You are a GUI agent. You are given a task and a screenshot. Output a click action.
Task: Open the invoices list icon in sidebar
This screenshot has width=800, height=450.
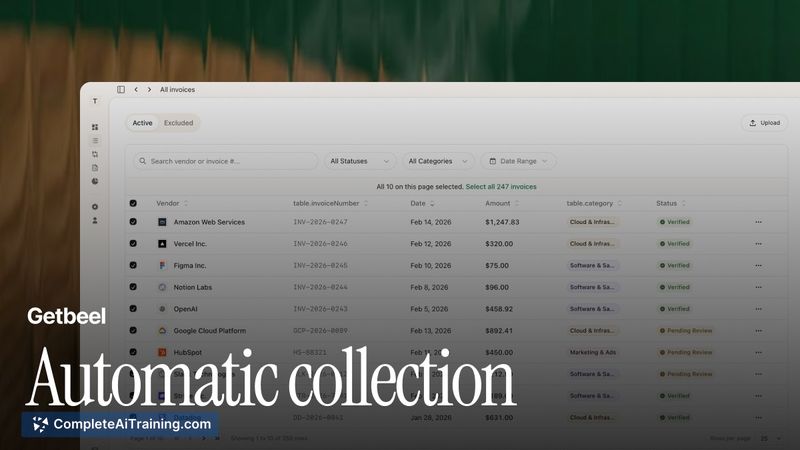(95, 141)
